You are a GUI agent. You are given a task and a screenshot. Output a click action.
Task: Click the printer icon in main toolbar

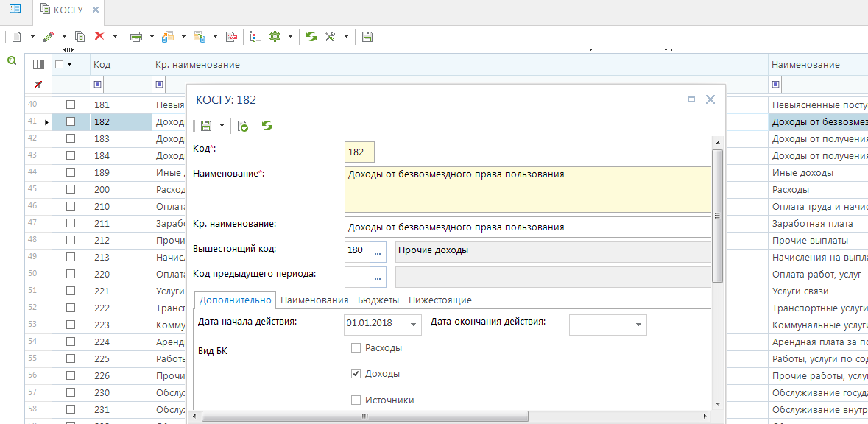135,37
